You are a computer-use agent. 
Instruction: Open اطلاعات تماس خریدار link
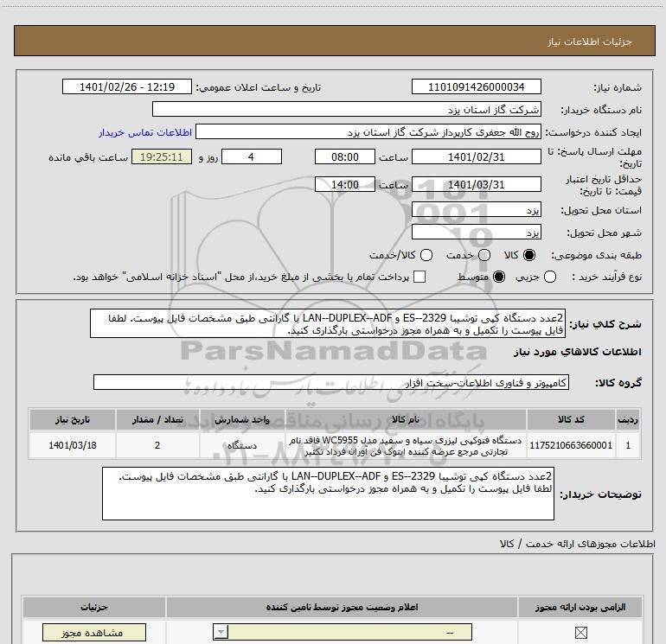[x=145, y=132]
